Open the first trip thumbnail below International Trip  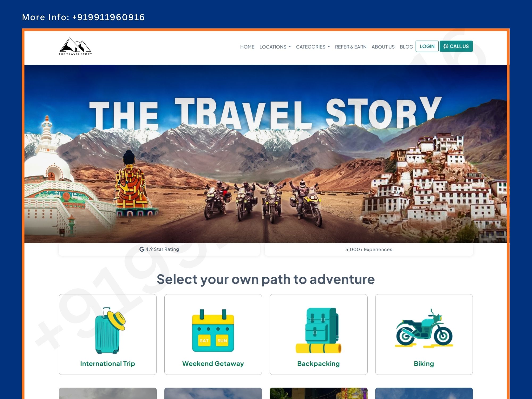pyautogui.click(x=107, y=393)
